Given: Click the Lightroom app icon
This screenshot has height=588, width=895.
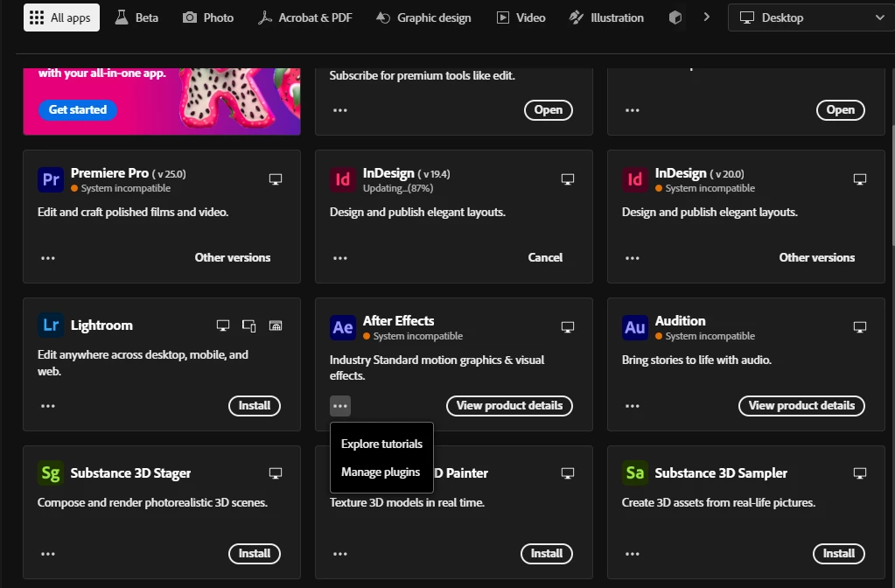Looking at the screenshot, I should tap(50, 325).
